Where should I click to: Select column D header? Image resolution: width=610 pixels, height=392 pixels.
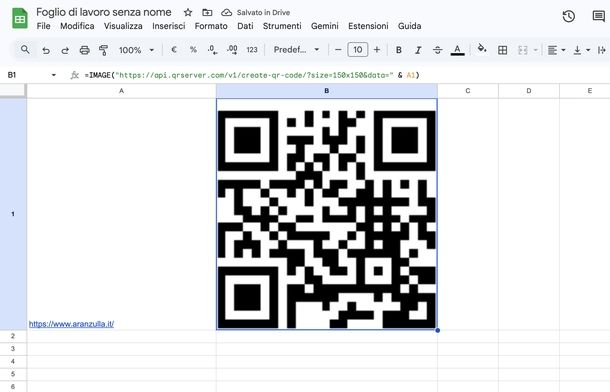coord(529,91)
